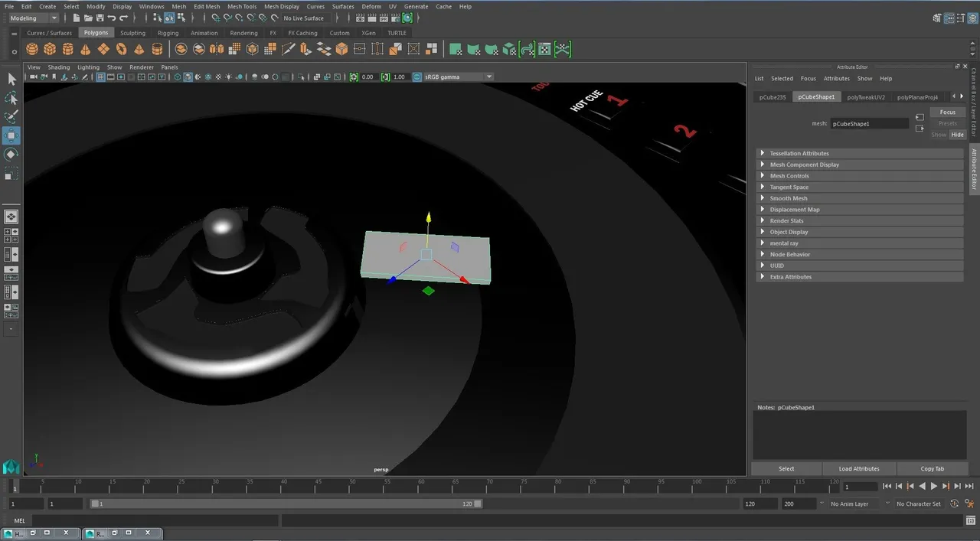Toggle Auto Keyframe icon
980x541 pixels.
pos(954,504)
